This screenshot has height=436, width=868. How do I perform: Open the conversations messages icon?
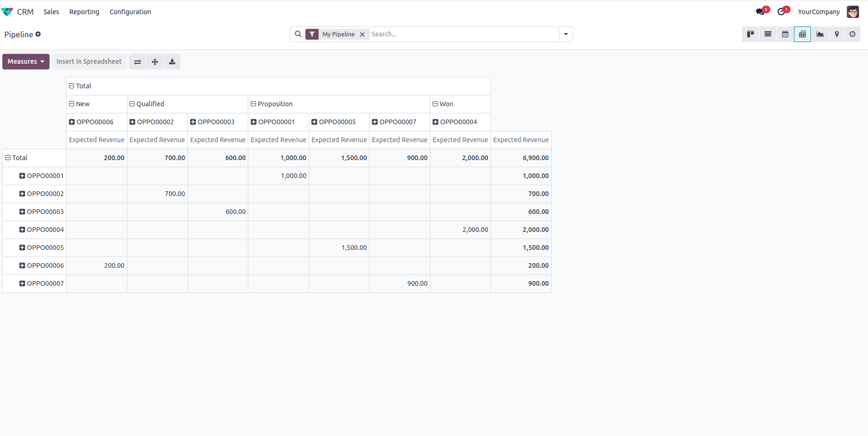[760, 12]
